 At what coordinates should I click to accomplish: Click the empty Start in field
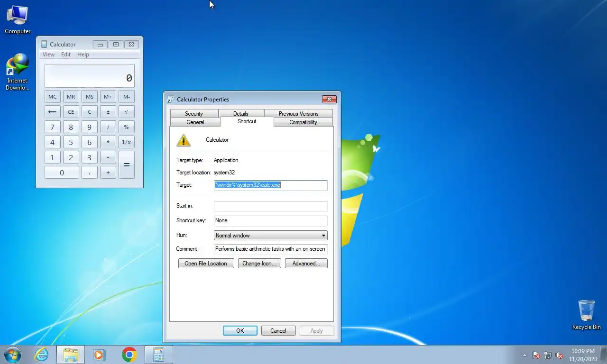(x=270, y=206)
